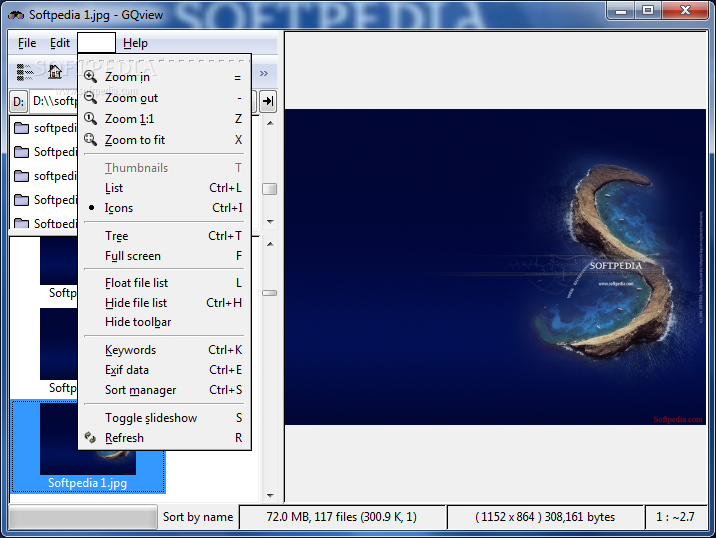716x538 pixels.
Task: Click the menu tear-off dashed line
Action: (164, 60)
